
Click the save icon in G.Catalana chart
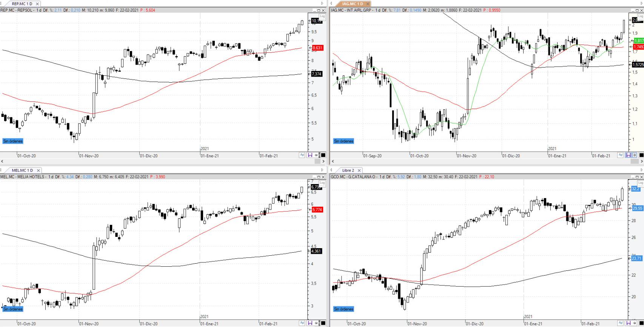pos(629,323)
